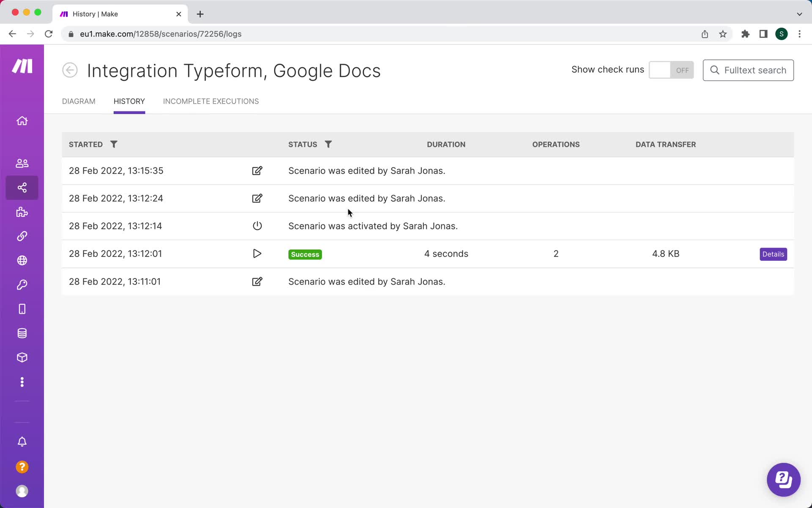Click the help/question mark chat bubble

tap(784, 479)
